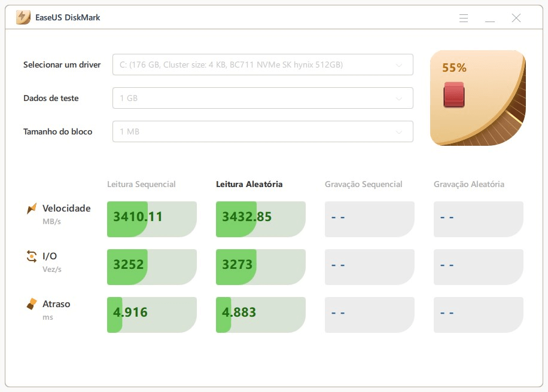Viewport: 548px width, 392px height.
Task: Select the Leitura Sequencial column header
Action: pyautogui.click(x=141, y=184)
